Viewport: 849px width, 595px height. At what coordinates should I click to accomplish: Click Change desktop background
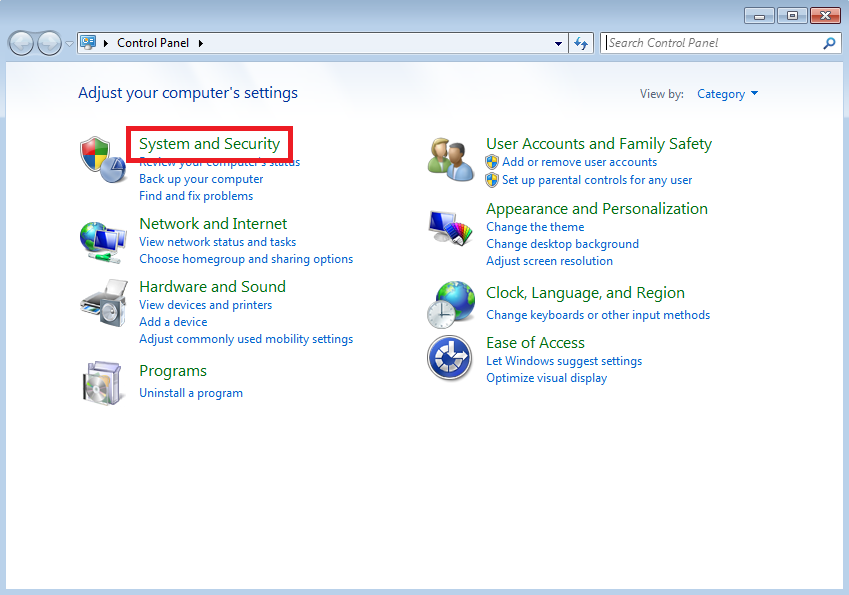click(562, 244)
